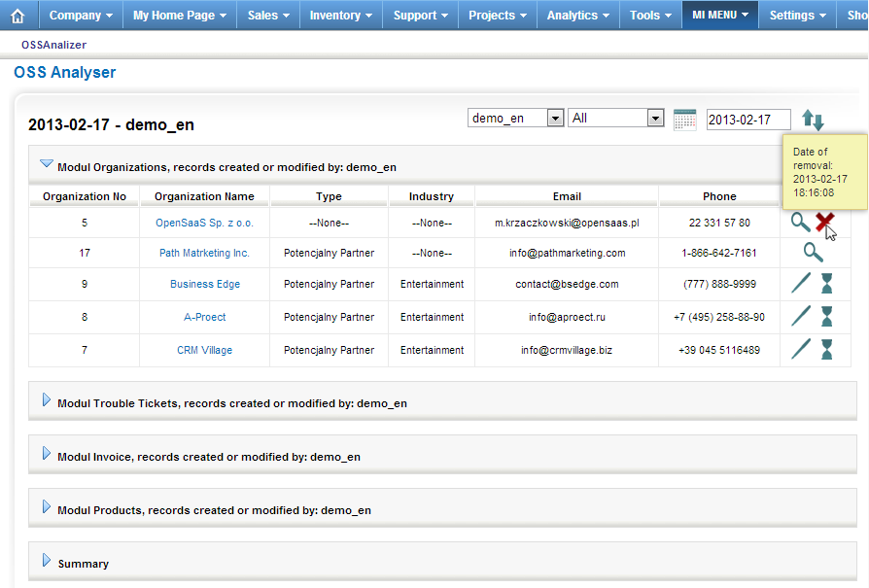
Task: Click the green up-down refresh arrows
Action: [x=813, y=120]
